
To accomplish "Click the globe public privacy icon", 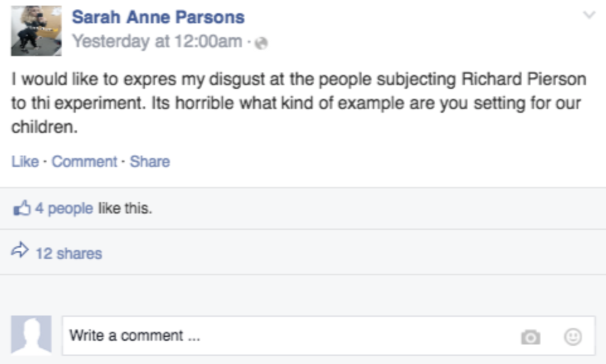I will (261, 43).
